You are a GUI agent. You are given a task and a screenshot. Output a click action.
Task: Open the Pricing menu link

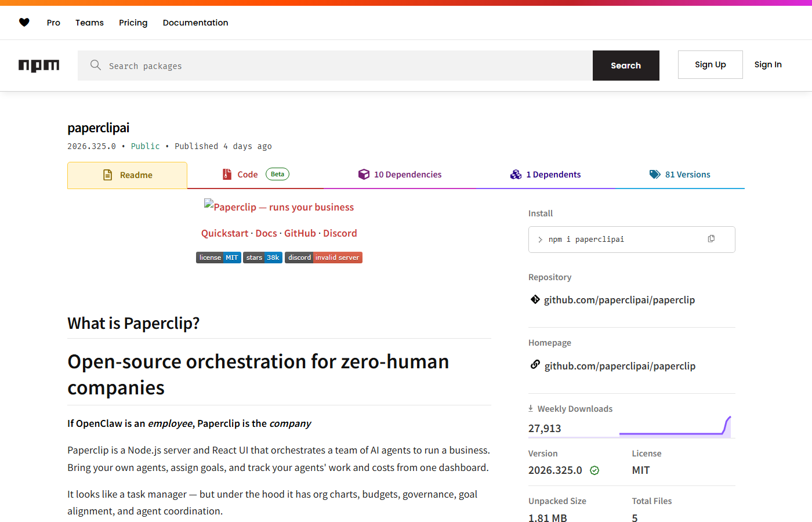133,23
